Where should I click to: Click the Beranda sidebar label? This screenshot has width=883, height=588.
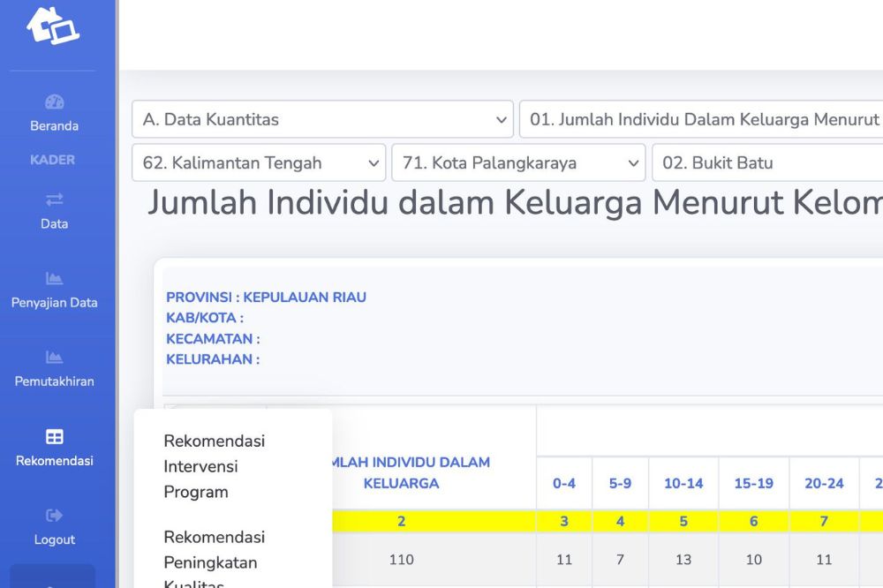(x=54, y=126)
